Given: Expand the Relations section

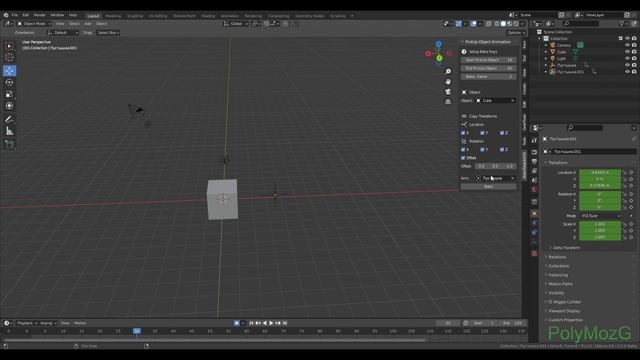Looking at the screenshot, I should coord(556,257).
